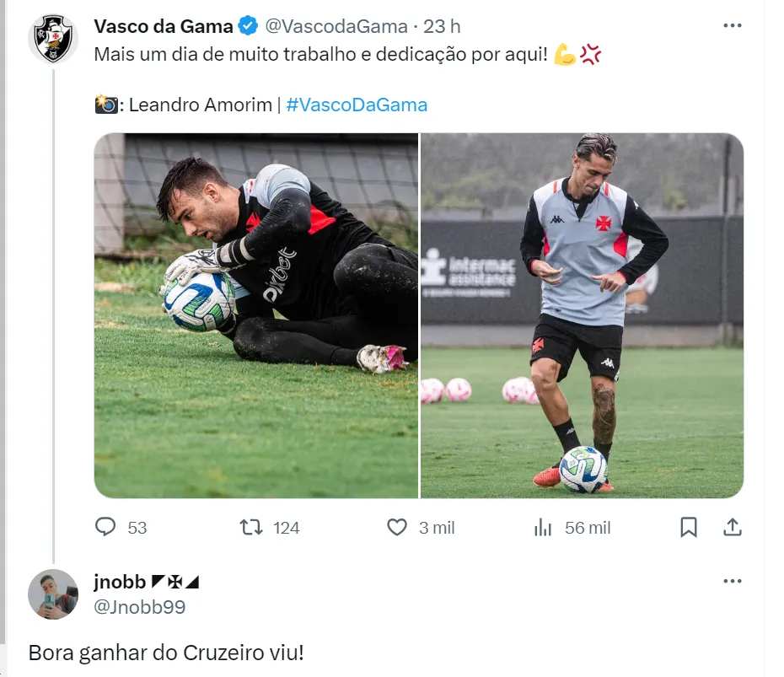Viewport: 784px width, 677px height.
Task: Open goalkeeper training photo
Action: pyautogui.click(x=256, y=315)
